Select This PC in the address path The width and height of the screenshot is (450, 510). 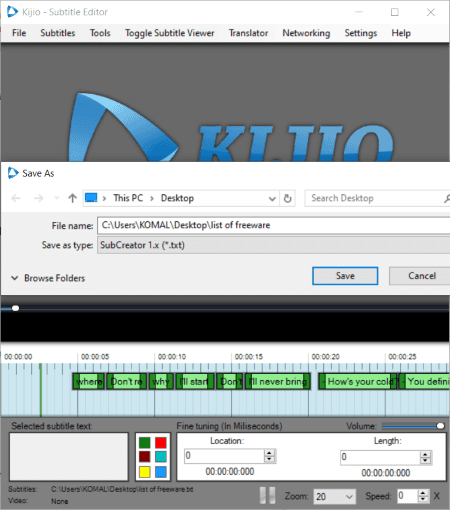(128, 198)
